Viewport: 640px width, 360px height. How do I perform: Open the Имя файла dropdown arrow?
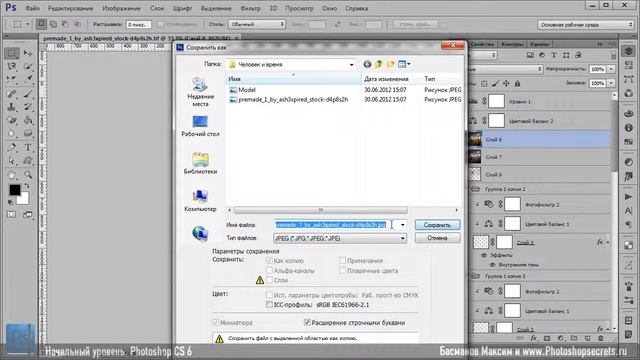[402, 225]
